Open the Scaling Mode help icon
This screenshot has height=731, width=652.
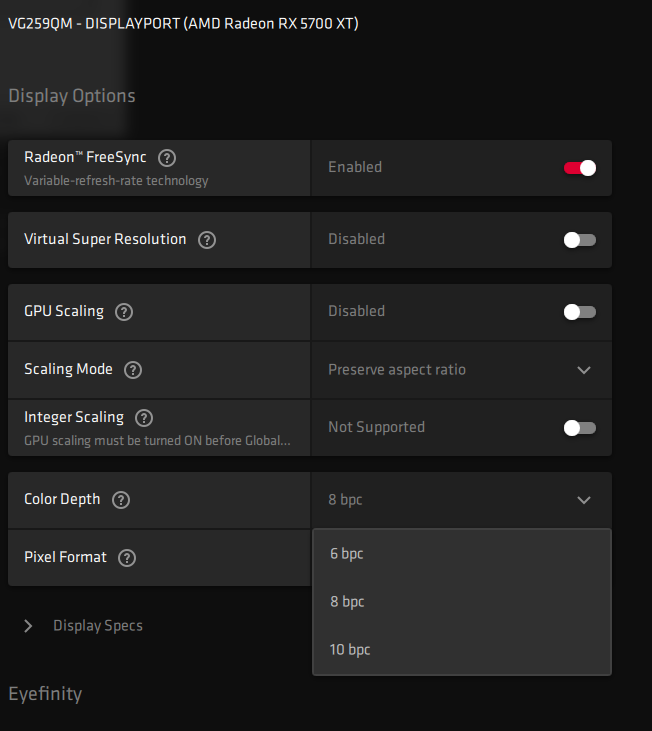coord(133,370)
